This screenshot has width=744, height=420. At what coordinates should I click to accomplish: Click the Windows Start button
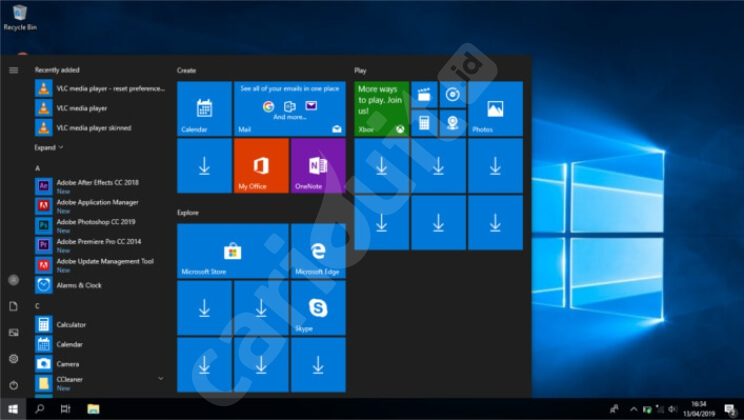coord(13,409)
